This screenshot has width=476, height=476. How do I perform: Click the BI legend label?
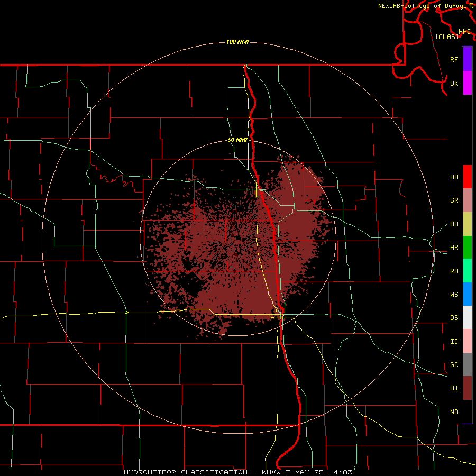tap(454, 388)
